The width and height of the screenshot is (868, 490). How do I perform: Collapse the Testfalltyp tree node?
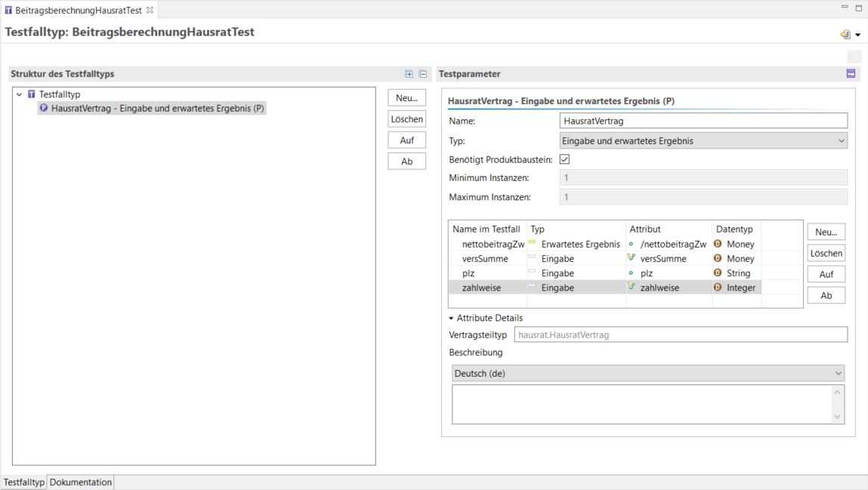[x=20, y=94]
